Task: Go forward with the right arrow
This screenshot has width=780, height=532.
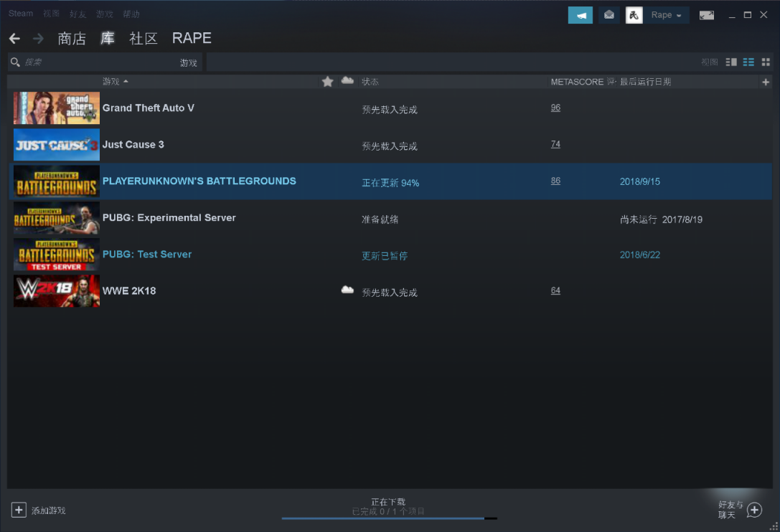Action: tap(38, 38)
